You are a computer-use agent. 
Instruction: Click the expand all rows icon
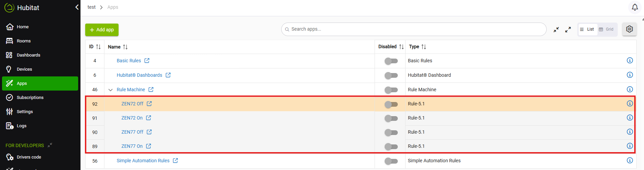(568, 30)
